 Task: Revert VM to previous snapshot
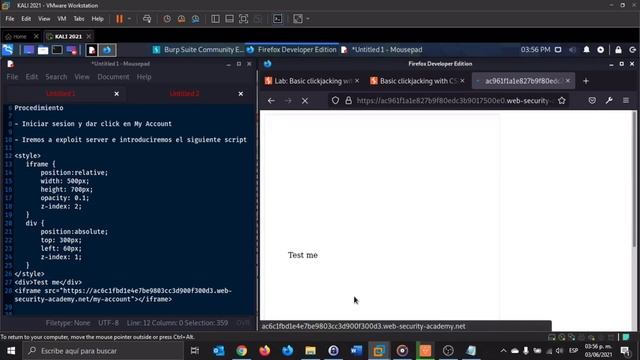pyautogui.click(x=181, y=19)
